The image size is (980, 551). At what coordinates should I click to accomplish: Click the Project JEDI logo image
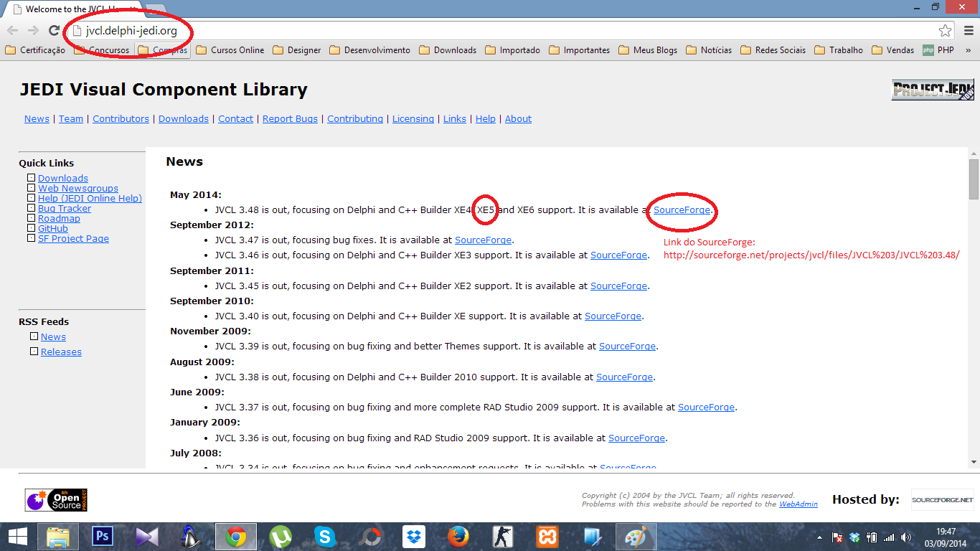click(x=933, y=90)
